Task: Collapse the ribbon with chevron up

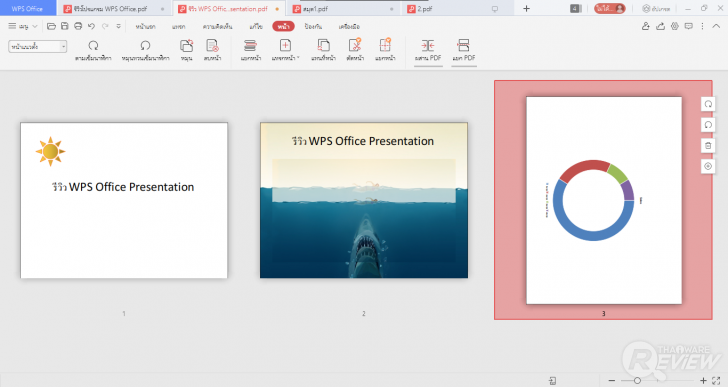Action: pyautogui.click(x=716, y=26)
